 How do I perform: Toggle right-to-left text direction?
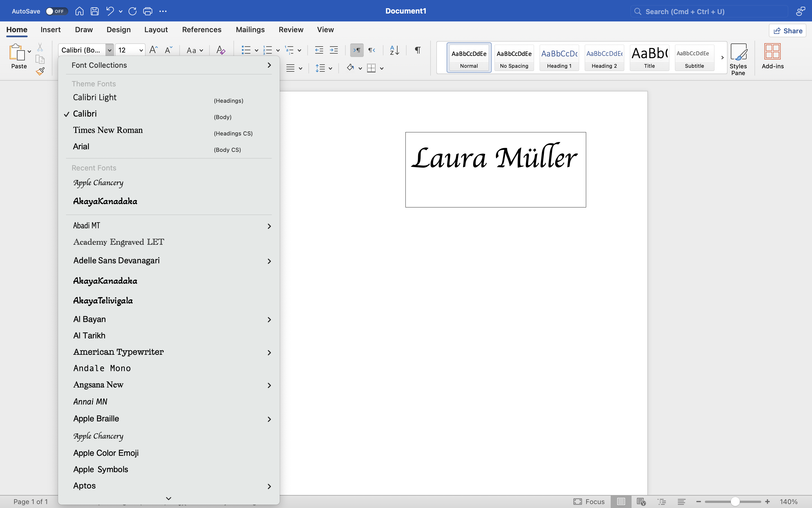(x=372, y=50)
